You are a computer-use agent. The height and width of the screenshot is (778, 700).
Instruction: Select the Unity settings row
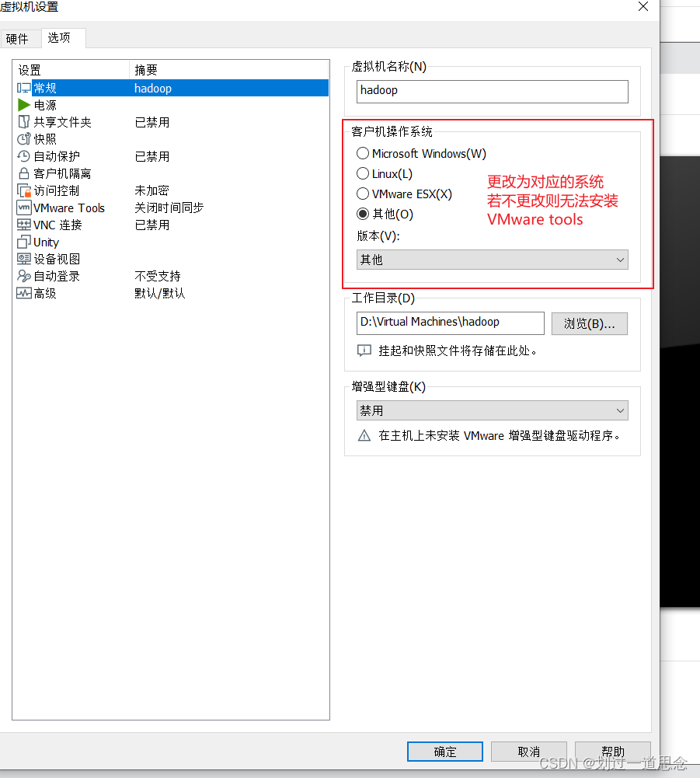point(172,242)
